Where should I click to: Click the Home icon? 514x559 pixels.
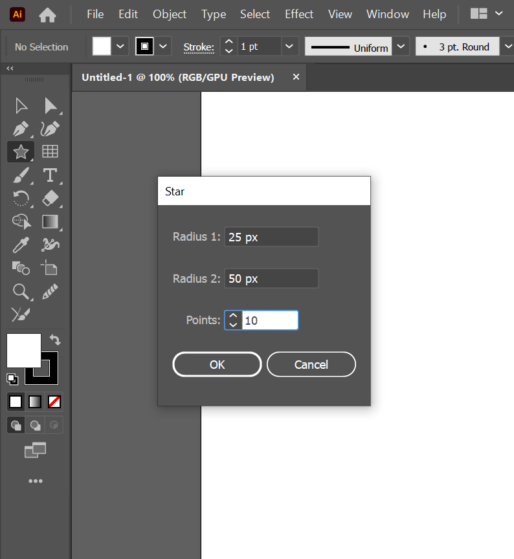coord(47,15)
